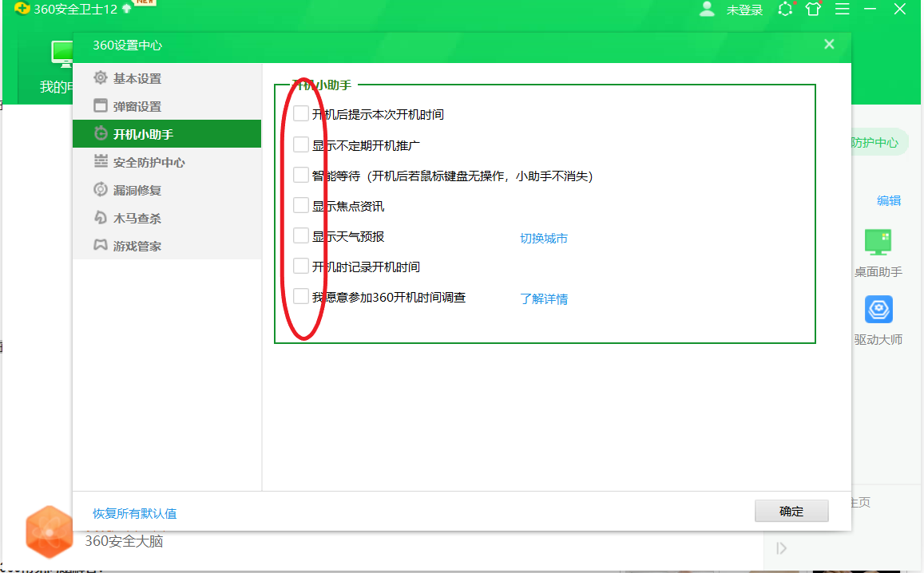Screen dimensions: 924x573
Task: Expand the collapsed panel arrow at bottom right
Action: tap(781, 548)
